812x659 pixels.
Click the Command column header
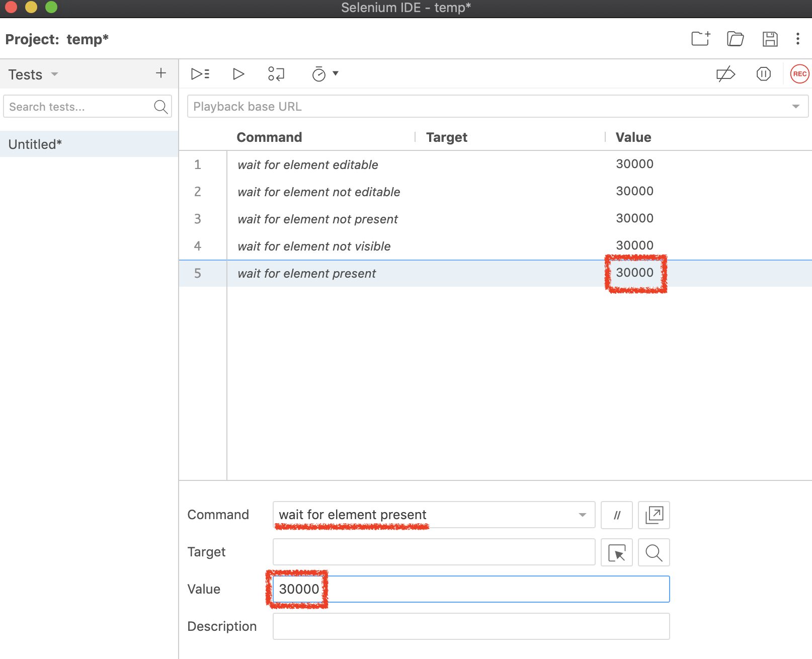(x=269, y=137)
